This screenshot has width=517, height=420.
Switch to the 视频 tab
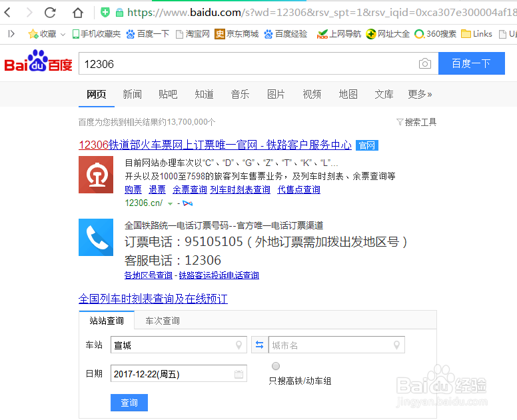(312, 95)
